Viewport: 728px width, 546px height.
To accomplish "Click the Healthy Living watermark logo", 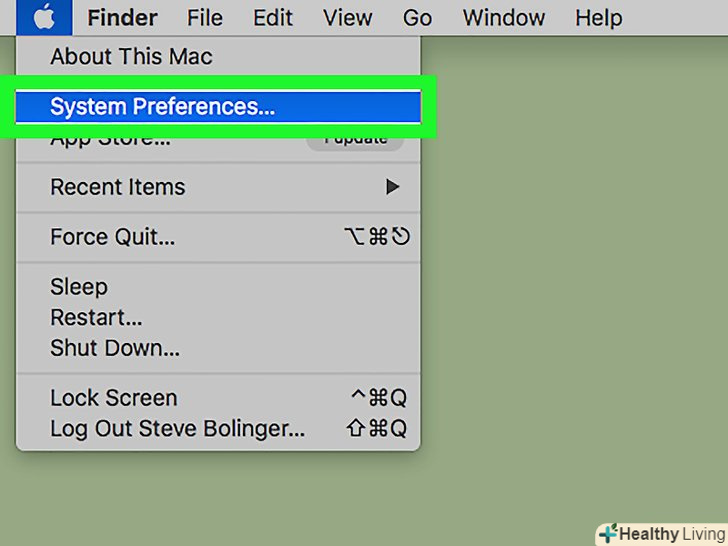I will coord(660,533).
